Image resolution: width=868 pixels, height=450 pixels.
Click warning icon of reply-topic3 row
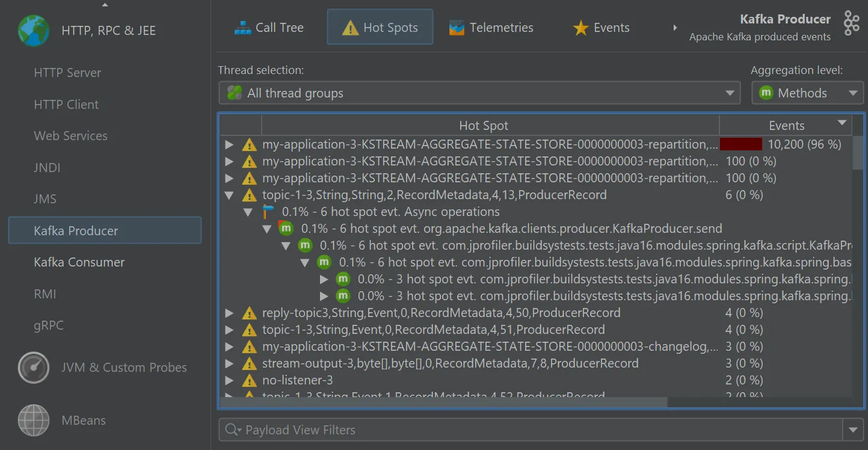tap(249, 313)
